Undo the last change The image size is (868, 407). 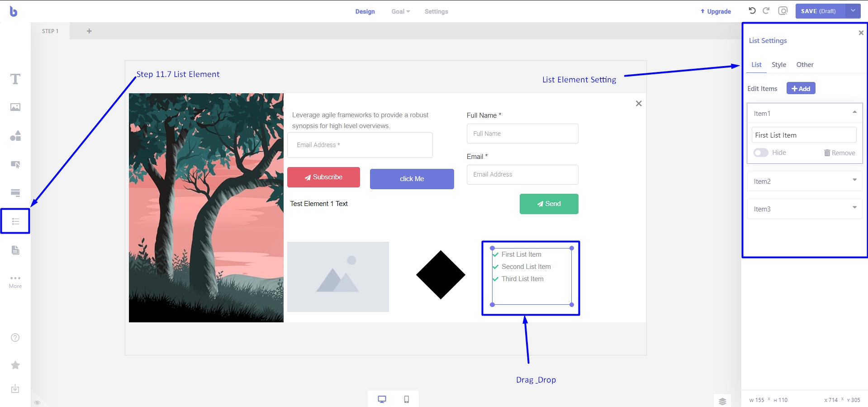(x=752, y=11)
